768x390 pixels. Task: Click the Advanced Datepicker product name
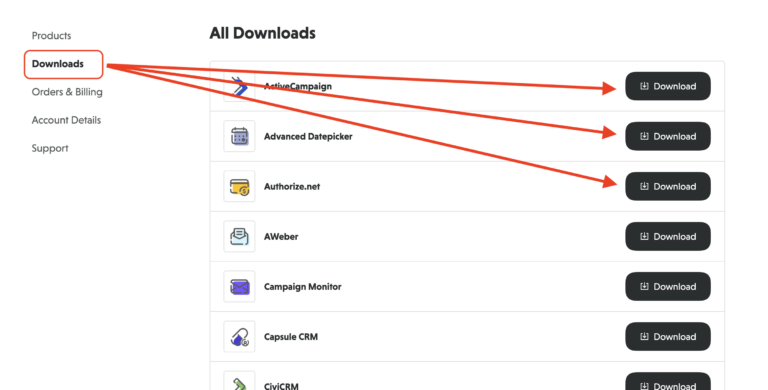pos(308,136)
